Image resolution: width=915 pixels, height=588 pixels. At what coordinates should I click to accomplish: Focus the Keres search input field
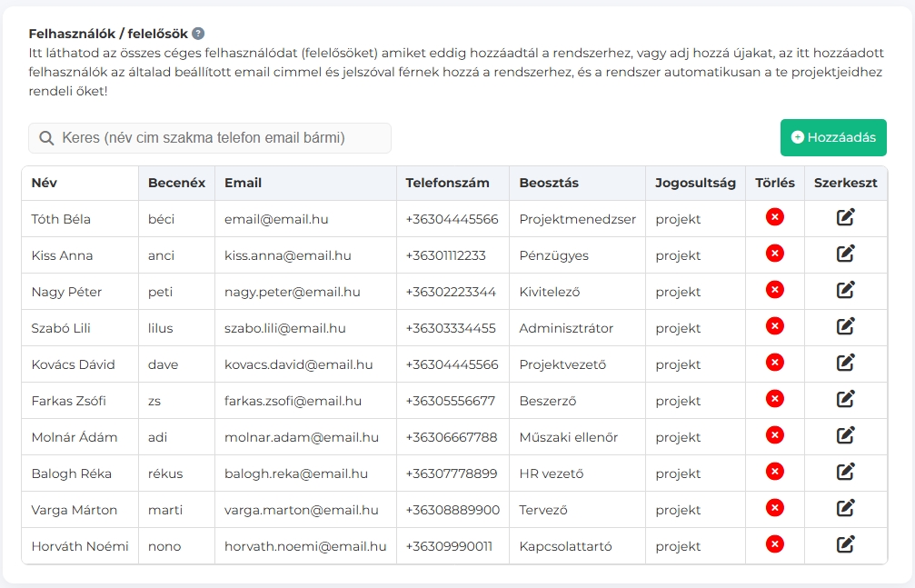click(210, 138)
